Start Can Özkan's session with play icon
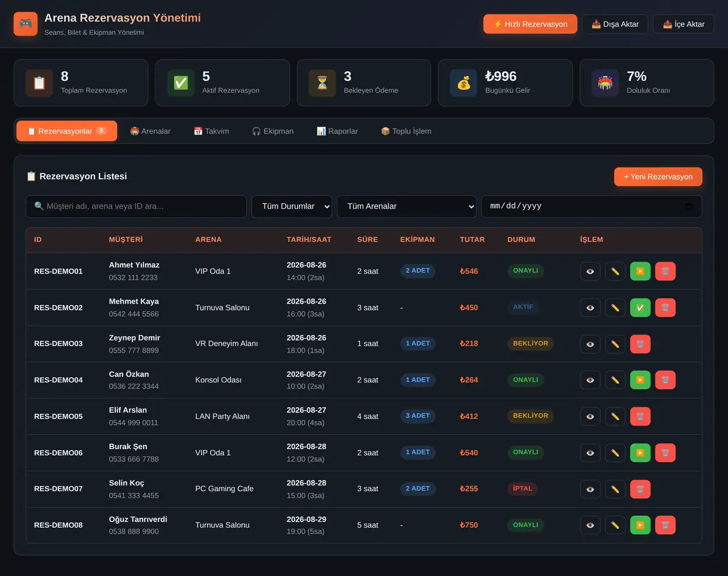The image size is (728, 576). (640, 380)
